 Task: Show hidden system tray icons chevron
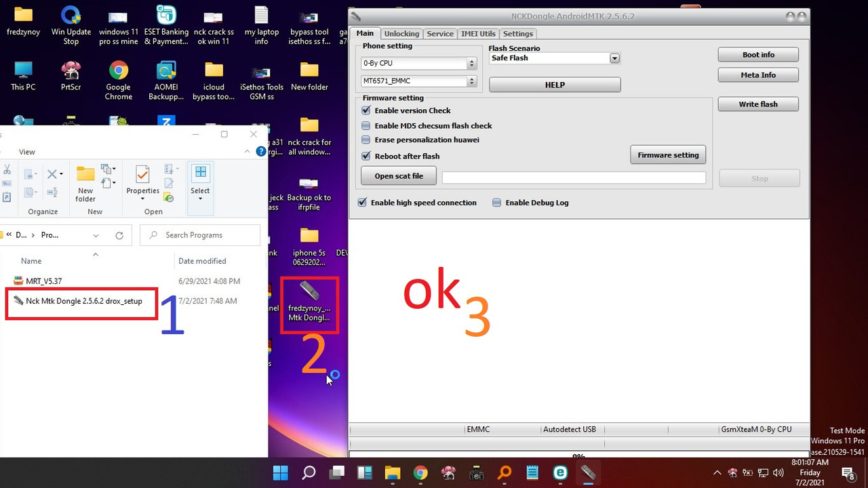pos(717,473)
